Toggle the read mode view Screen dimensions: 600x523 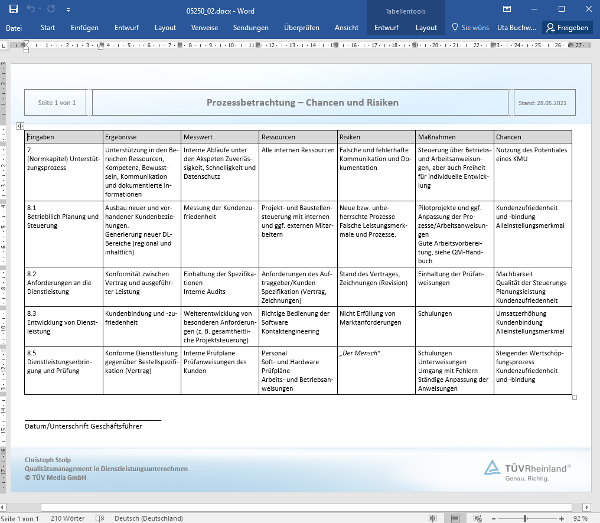click(x=434, y=518)
